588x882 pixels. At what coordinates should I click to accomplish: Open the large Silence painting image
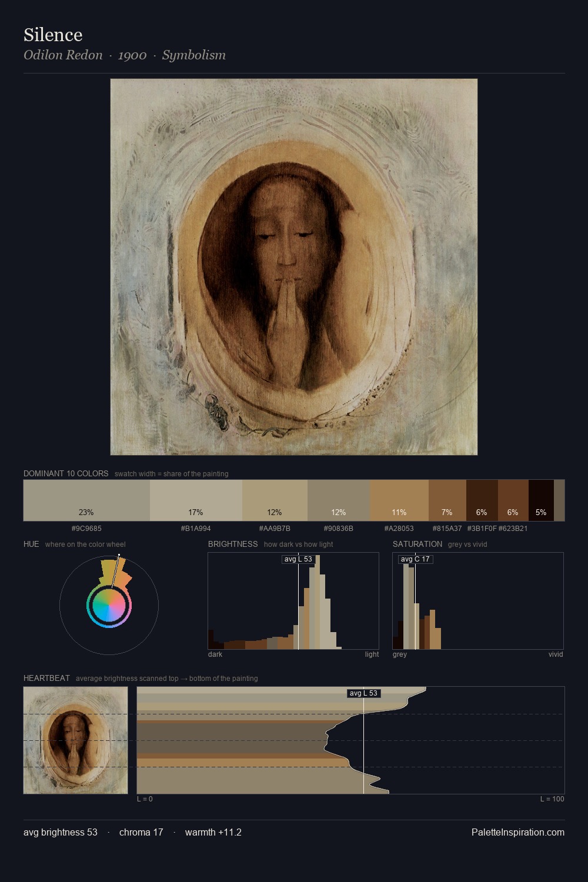tap(294, 267)
